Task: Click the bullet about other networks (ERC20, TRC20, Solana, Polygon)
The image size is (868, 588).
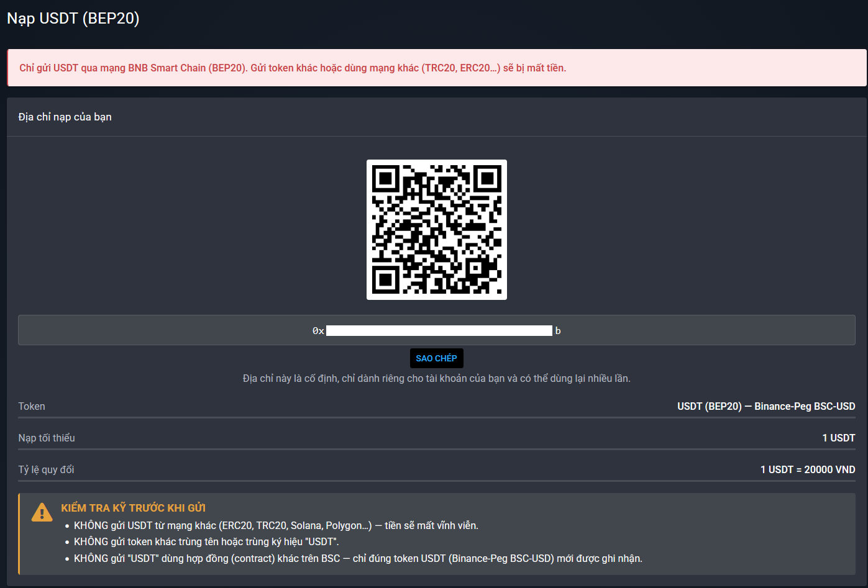Action: [x=276, y=525]
